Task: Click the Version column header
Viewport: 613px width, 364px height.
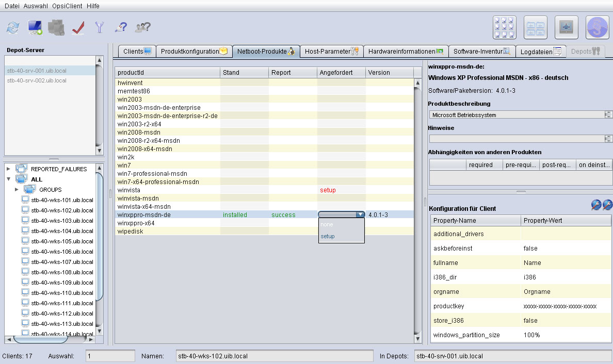Action: 390,72
